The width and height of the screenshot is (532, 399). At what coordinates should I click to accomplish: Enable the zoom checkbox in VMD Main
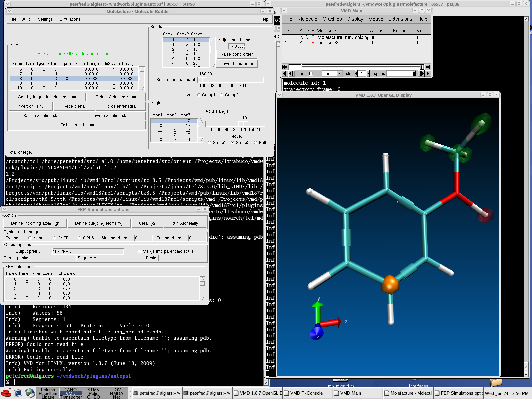pyautogui.click(x=311, y=74)
